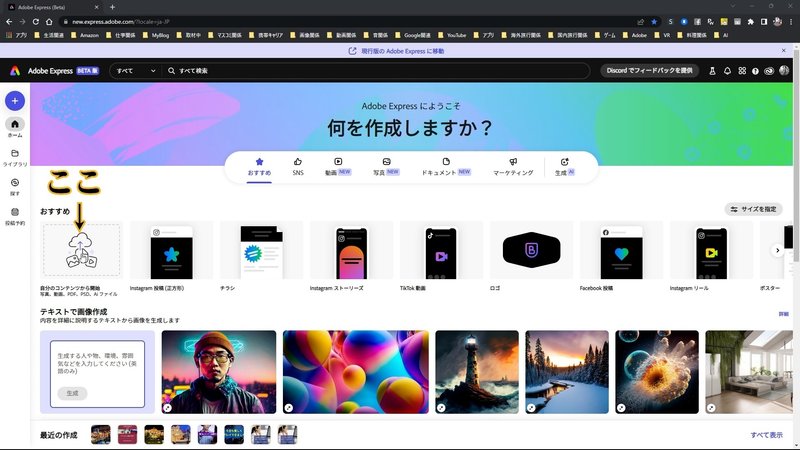Open the colorful spheres sample image
Viewport: 800px width, 450px height.
point(356,372)
